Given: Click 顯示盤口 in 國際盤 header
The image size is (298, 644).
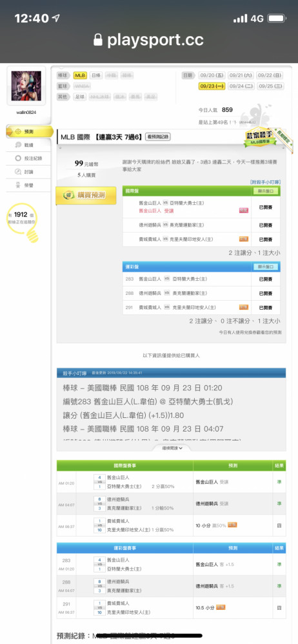Looking at the screenshot, I should coord(266,191).
